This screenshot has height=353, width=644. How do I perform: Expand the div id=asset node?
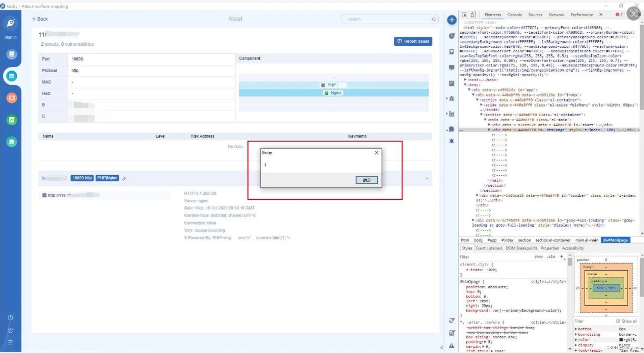click(x=489, y=125)
